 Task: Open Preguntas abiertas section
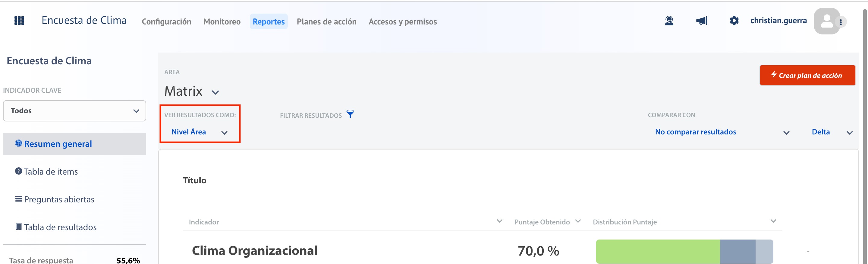tap(55, 199)
